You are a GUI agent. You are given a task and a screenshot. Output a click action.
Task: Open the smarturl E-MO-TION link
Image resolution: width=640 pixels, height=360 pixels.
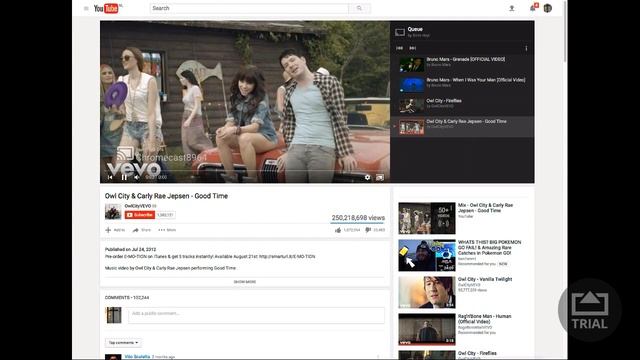pos(287,257)
